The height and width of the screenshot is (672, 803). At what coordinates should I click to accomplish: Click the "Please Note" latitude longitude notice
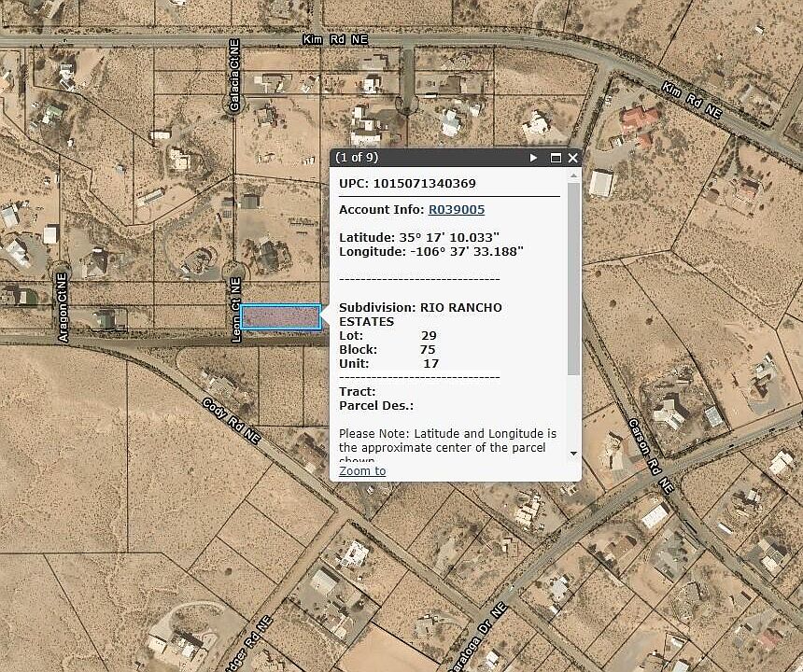[447, 445]
